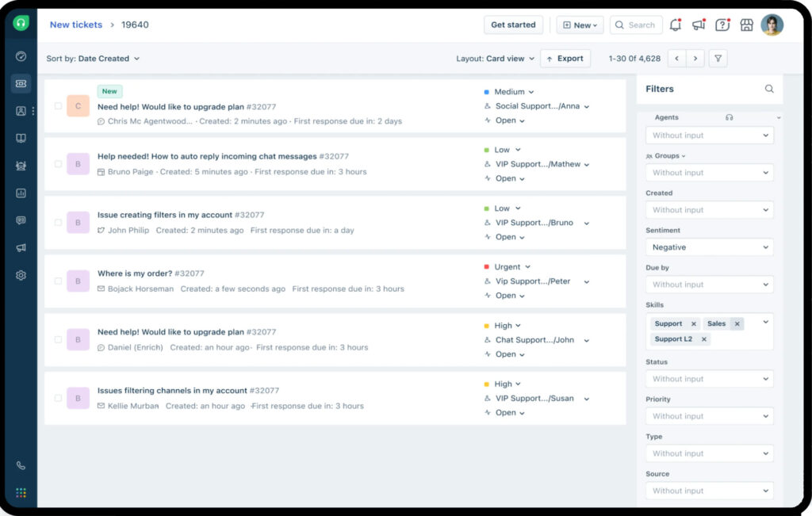Click the notifications bell icon
The height and width of the screenshot is (516, 812).
pyautogui.click(x=675, y=25)
